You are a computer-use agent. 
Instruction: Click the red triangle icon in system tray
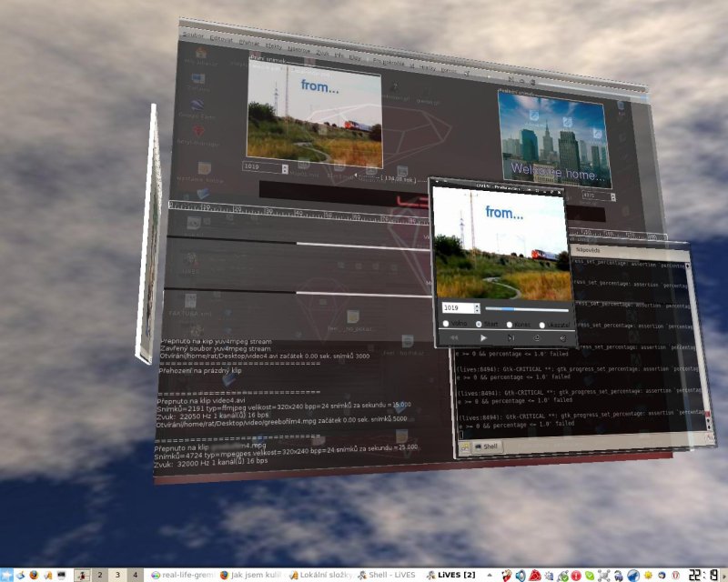coord(535,576)
